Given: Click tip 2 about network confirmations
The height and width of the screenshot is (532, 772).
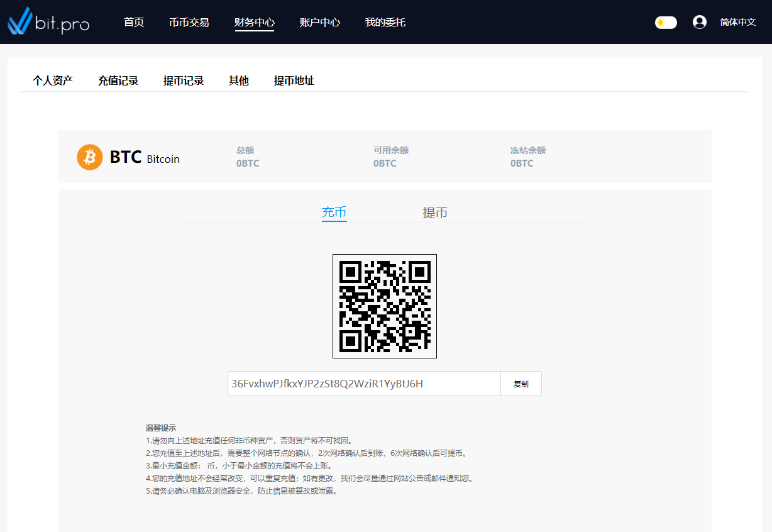Looking at the screenshot, I should click(x=307, y=453).
